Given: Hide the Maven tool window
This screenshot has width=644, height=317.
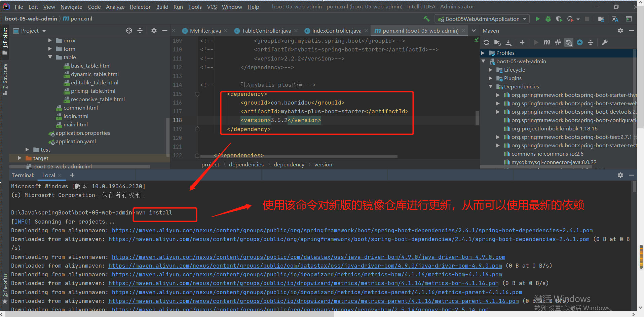Looking at the screenshot, I should coord(632,31).
